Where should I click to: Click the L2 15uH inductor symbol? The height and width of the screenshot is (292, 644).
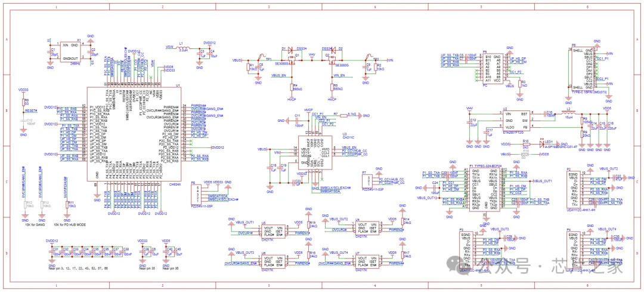(568, 112)
